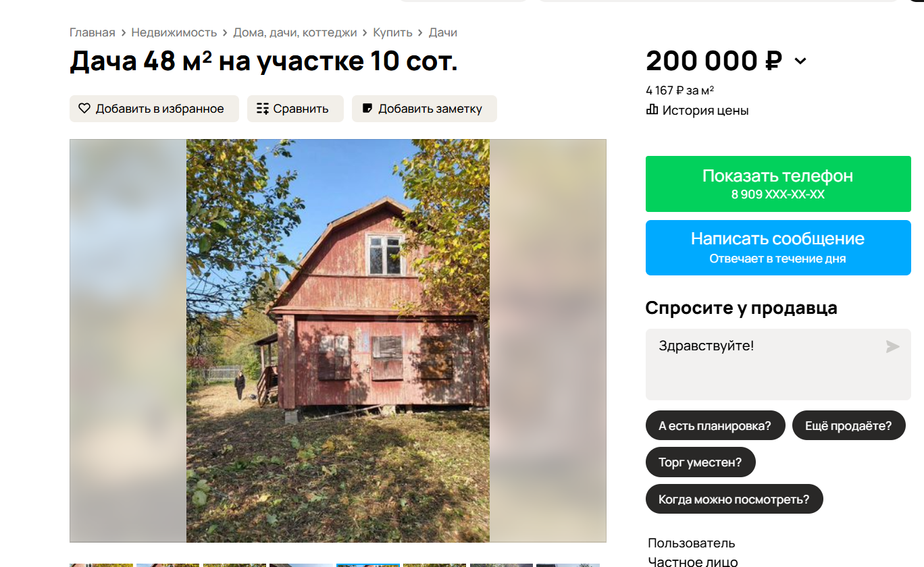This screenshot has width=924, height=567.
Task: Click the compare list icon
Action: pos(263,108)
